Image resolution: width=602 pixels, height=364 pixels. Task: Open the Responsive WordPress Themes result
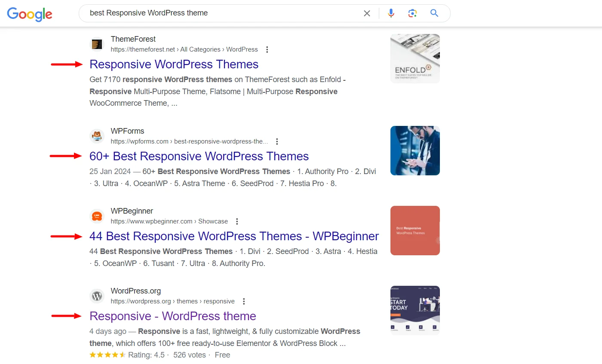(174, 64)
